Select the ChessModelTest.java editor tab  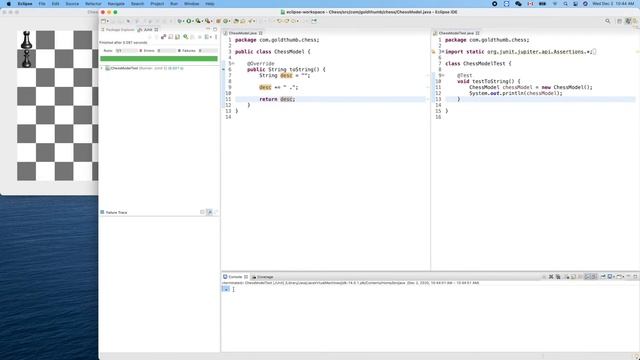pyautogui.click(x=456, y=33)
